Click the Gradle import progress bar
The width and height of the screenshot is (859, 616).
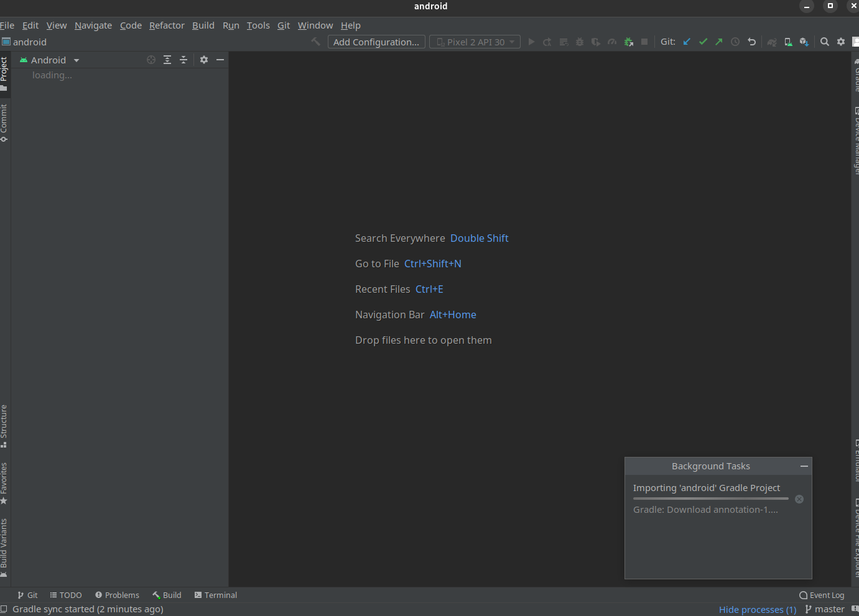click(x=711, y=499)
